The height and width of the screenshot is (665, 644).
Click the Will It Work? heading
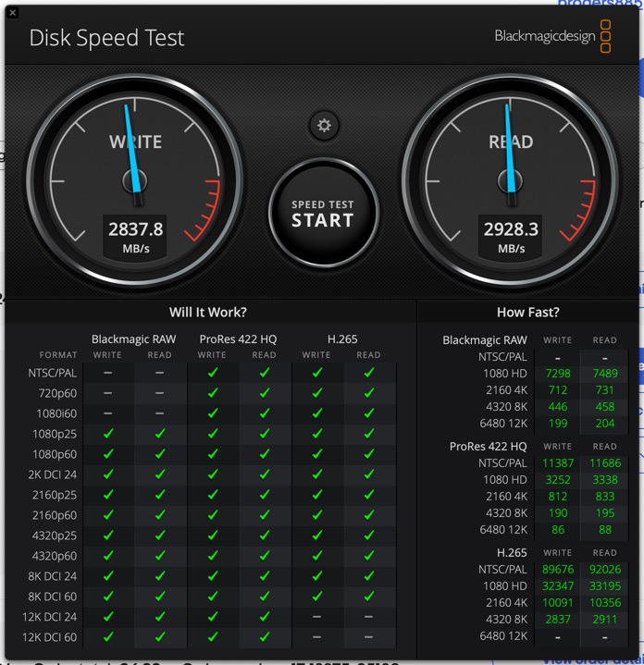point(208,312)
